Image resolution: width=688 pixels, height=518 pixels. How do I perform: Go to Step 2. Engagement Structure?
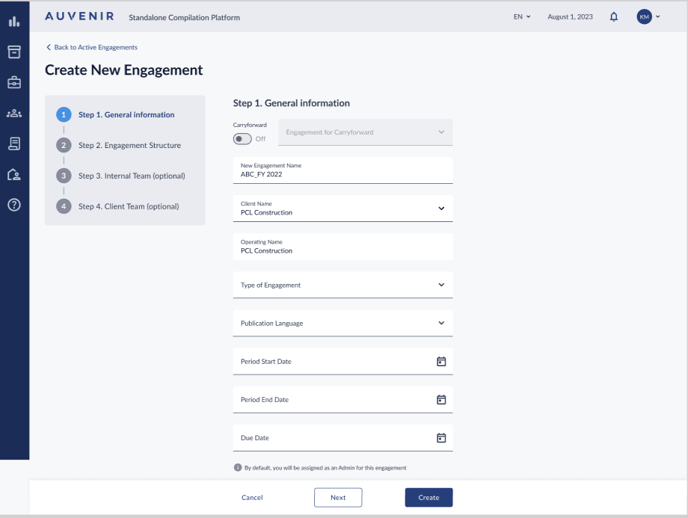coord(129,145)
